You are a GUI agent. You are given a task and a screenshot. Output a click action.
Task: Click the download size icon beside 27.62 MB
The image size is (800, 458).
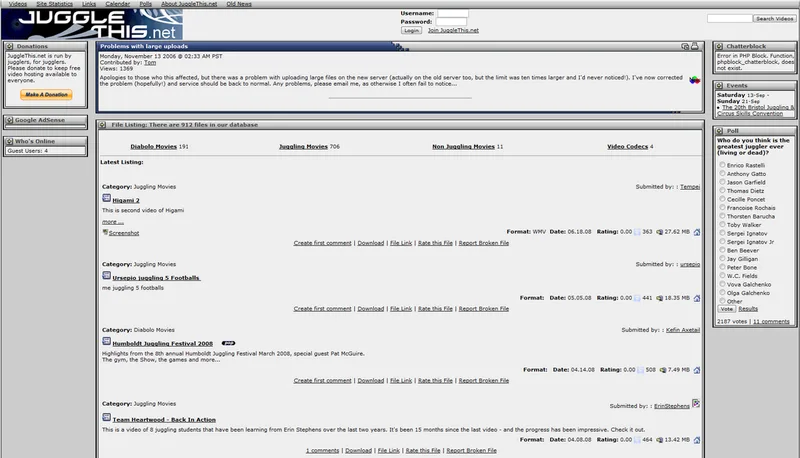click(659, 232)
